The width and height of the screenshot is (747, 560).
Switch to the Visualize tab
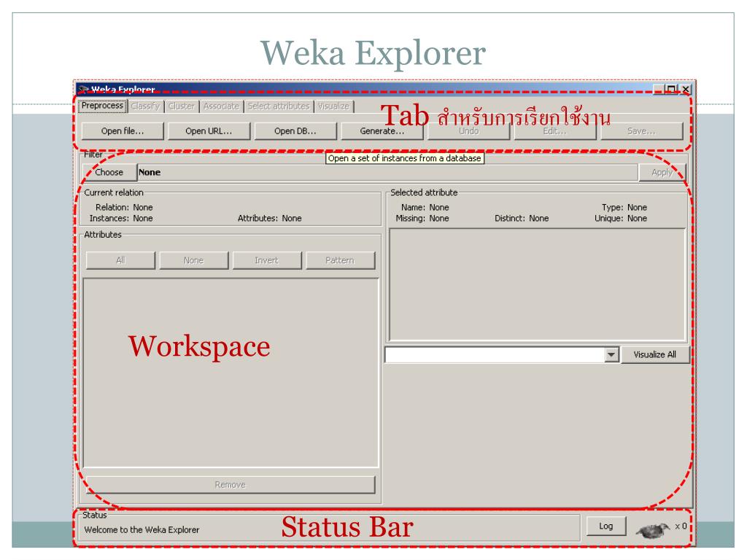click(x=334, y=106)
